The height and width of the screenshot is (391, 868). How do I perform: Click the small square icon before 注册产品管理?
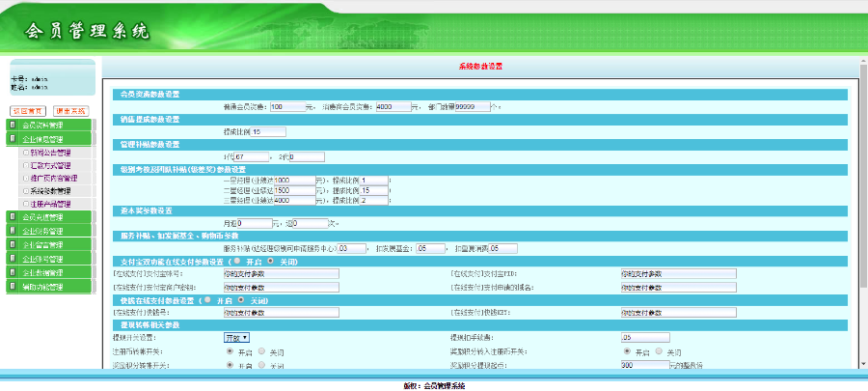coord(25,204)
